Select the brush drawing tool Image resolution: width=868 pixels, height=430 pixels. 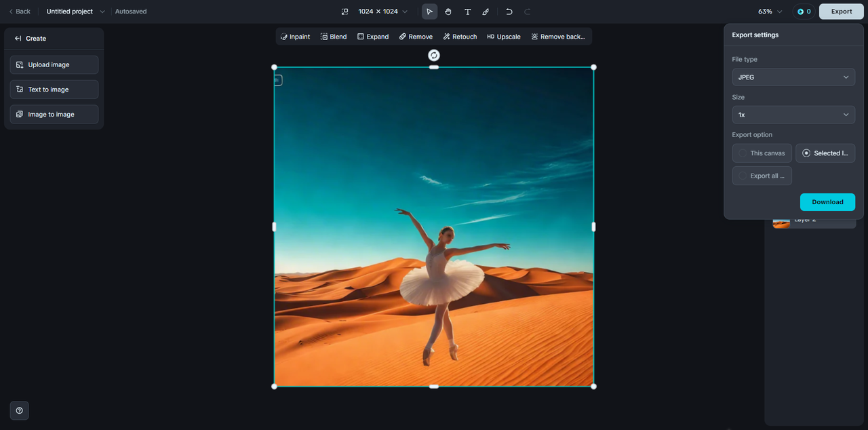[486, 12]
